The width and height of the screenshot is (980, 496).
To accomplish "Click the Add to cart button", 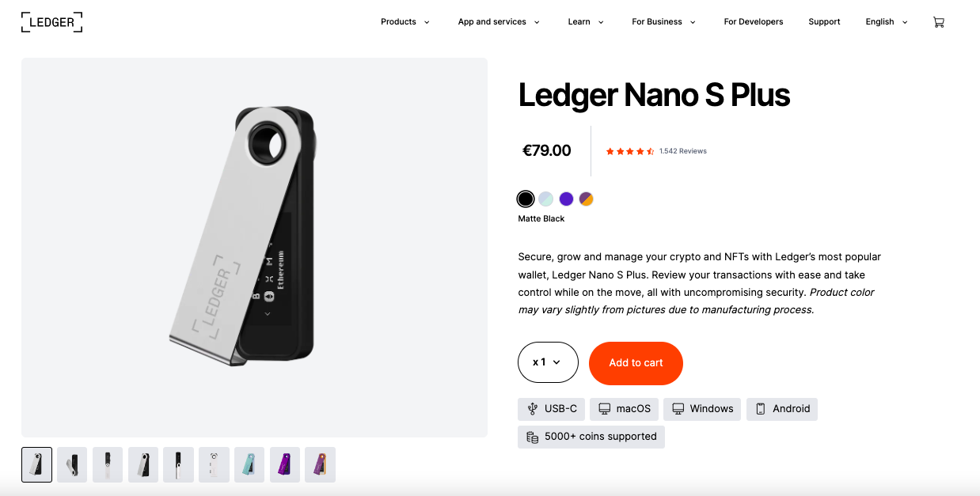I will 636,363.
